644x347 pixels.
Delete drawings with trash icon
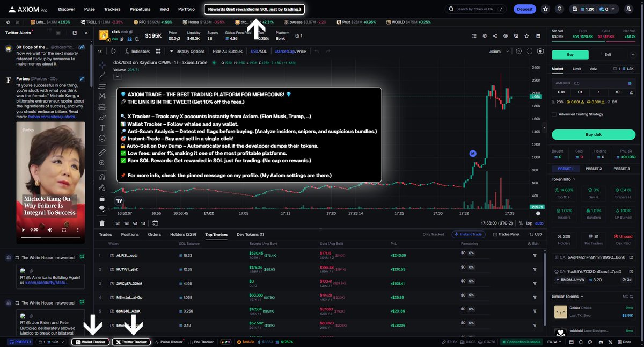tap(102, 223)
